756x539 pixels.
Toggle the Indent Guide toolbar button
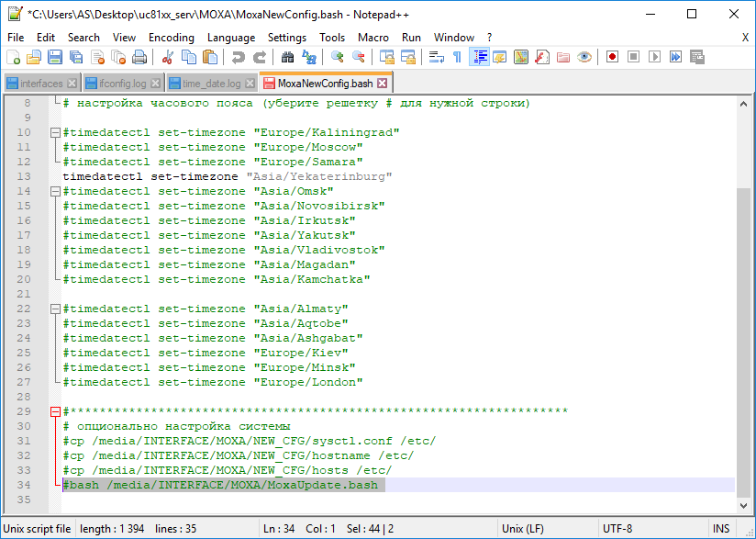479,57
